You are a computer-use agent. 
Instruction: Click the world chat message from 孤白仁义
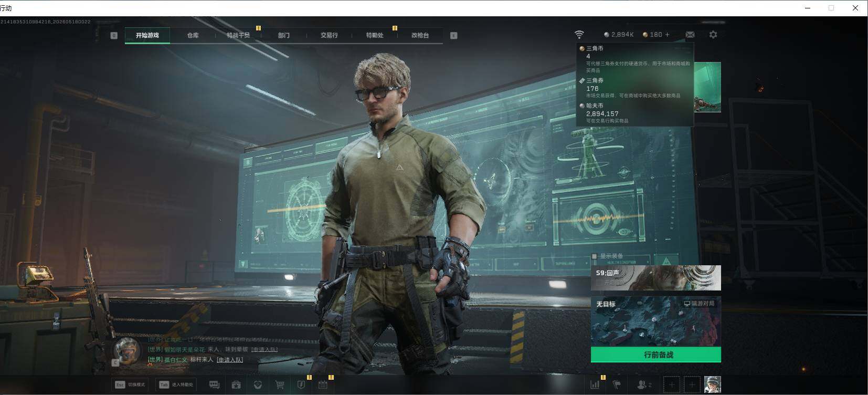tap(195, 360)
